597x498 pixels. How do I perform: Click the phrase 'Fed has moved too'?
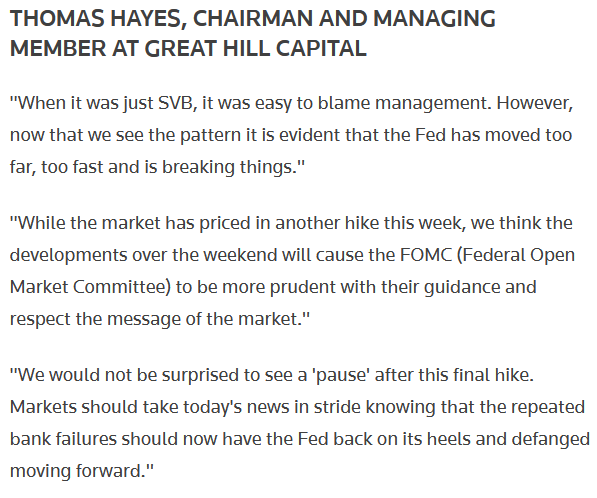click(x=493, y=135)
